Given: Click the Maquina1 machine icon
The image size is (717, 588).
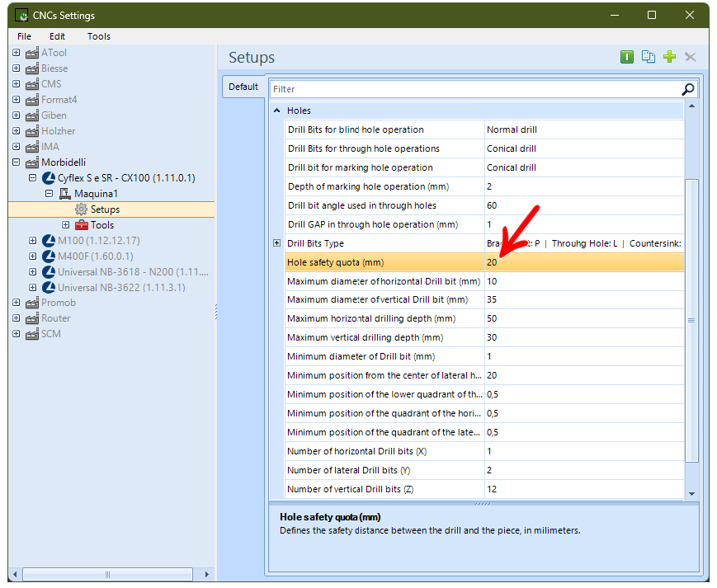Looking at the screenshot, I should (65, 194).
